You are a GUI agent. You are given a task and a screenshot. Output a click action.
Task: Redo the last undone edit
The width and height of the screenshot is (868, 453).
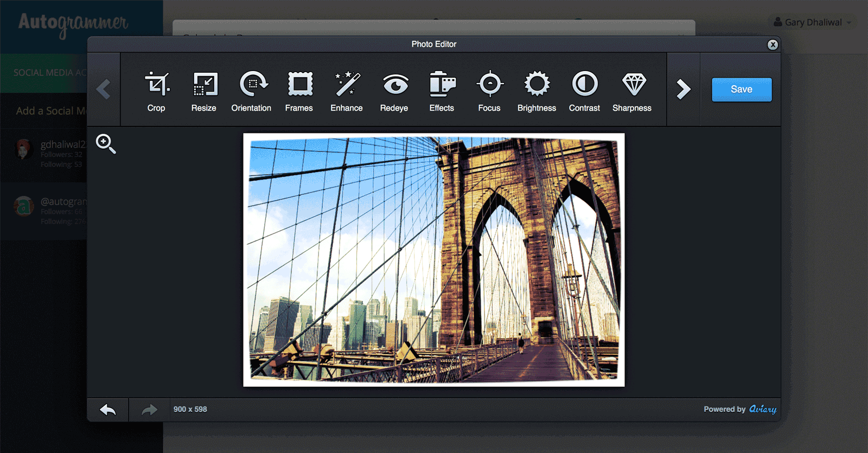pyautogui.click(x=149, y=410)
